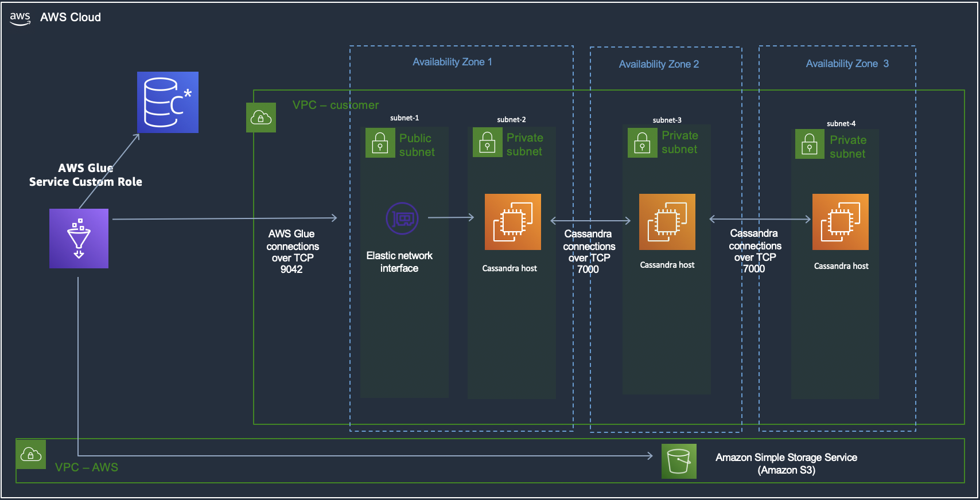Screen dimensions: 980x500
Task: Click the Amazon Simple Storage Service label
Action: click(x=786, y=464)
